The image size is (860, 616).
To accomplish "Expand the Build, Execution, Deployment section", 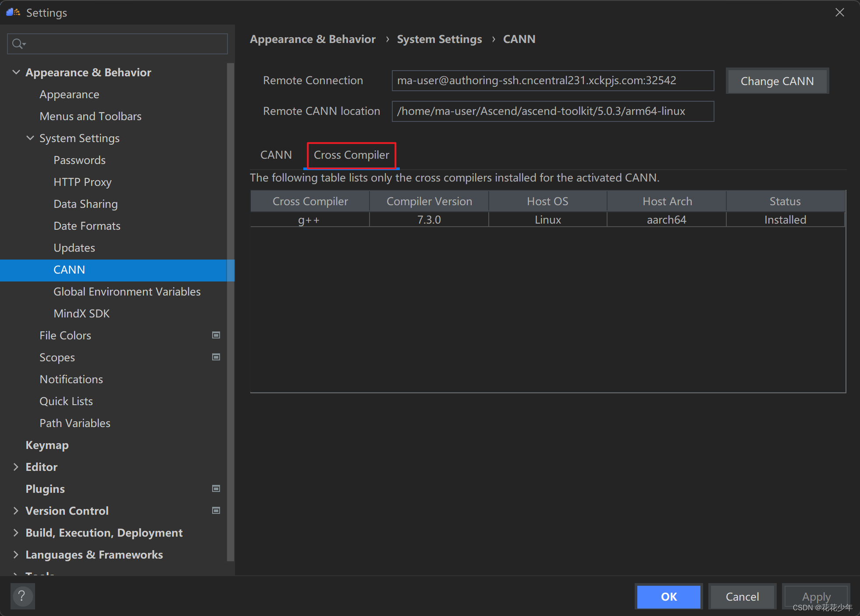I will tap(16, 533).
